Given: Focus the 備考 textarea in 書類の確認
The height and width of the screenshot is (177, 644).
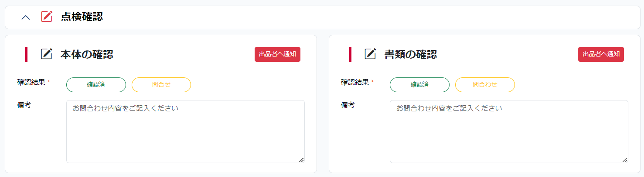Looking at the screenshot, I should click(x=509, y=132).
